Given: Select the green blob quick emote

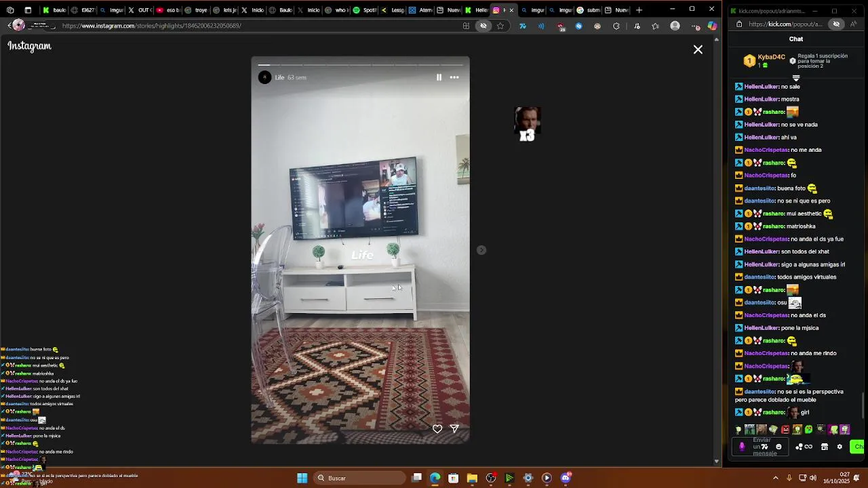Looking at the screenshot, I should (x=808, y=430).
